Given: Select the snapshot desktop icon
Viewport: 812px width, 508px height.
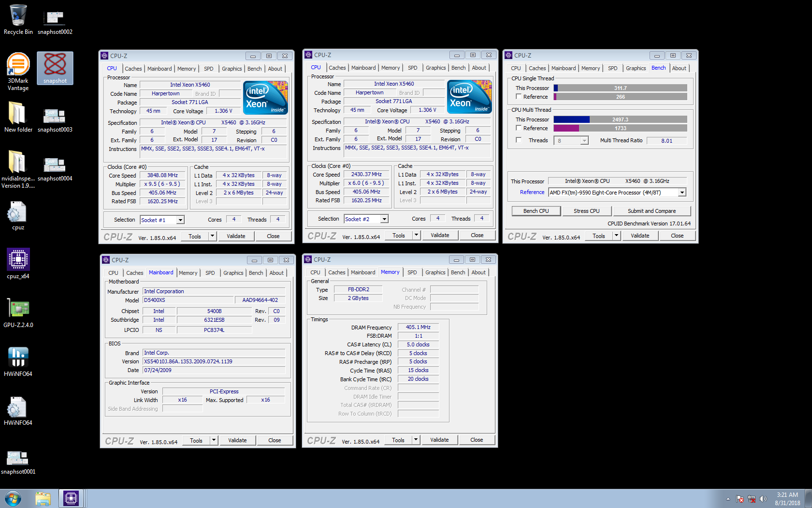Looking at the screenshot, I should coord(55,68).
